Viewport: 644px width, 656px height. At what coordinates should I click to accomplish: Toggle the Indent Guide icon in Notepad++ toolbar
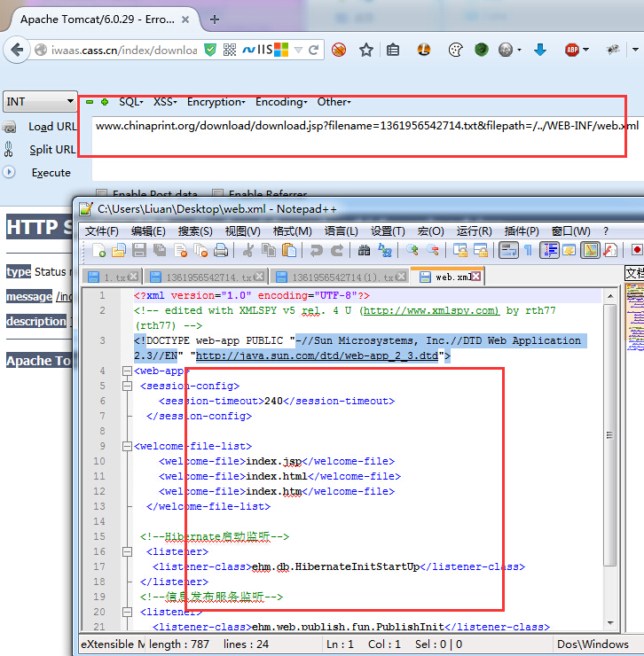click(549, 250)
